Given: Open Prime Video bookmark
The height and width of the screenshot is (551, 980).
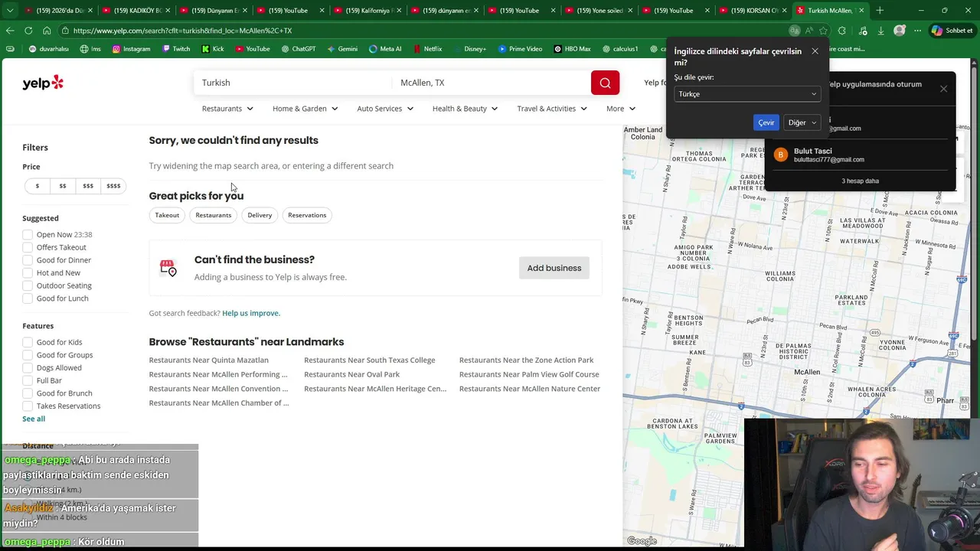Looking at the screenshot, I should click(520, 49).
